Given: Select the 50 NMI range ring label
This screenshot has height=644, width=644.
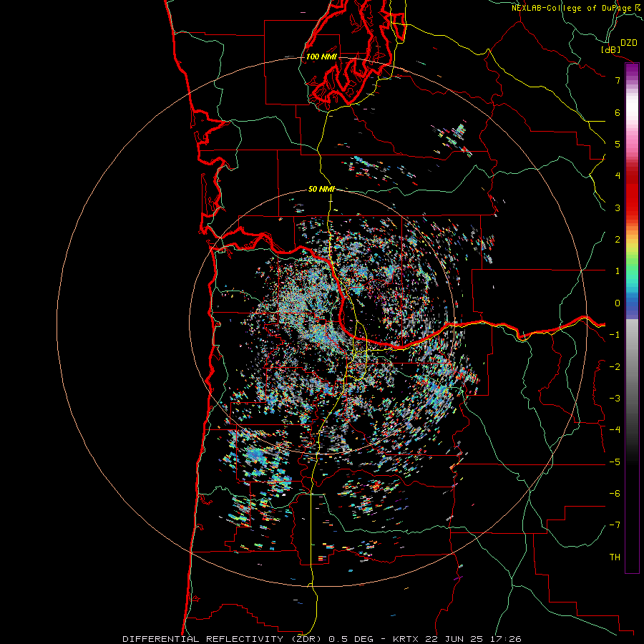Looking at the screenshot, I should [321, 189].
